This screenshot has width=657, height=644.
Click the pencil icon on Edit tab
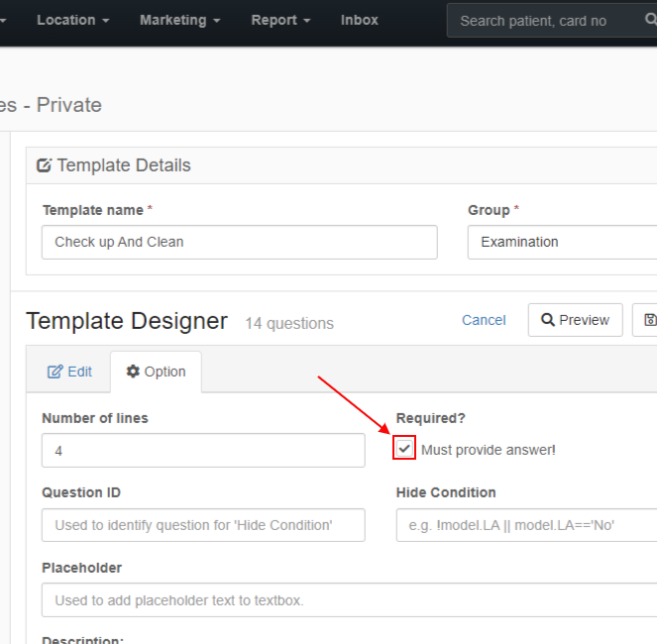tap(55, 372)
